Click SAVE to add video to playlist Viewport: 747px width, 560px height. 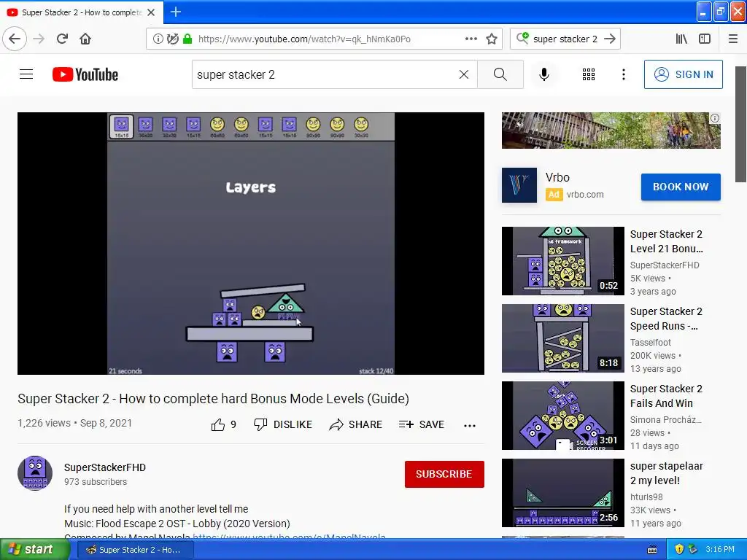(x=422, y=424)
